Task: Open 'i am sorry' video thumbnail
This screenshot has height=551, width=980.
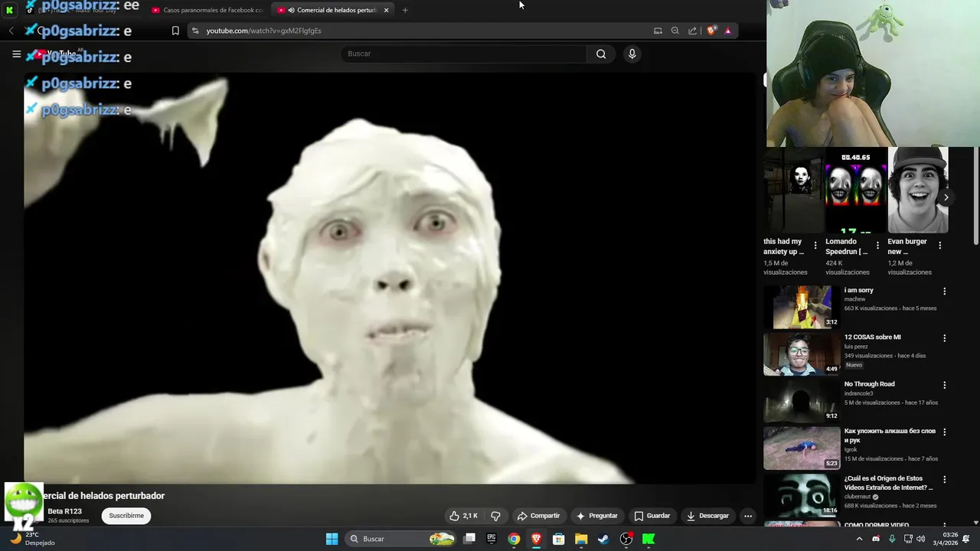Action: (802, 307)
